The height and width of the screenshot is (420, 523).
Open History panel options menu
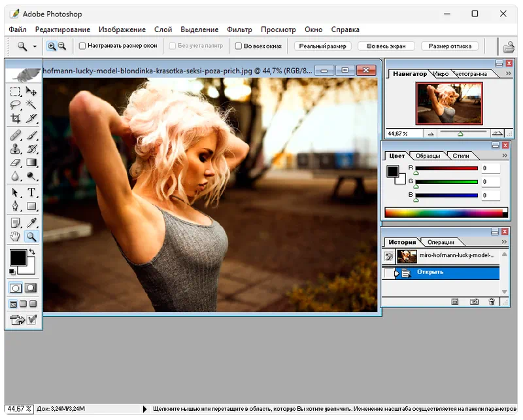[504, 241]
